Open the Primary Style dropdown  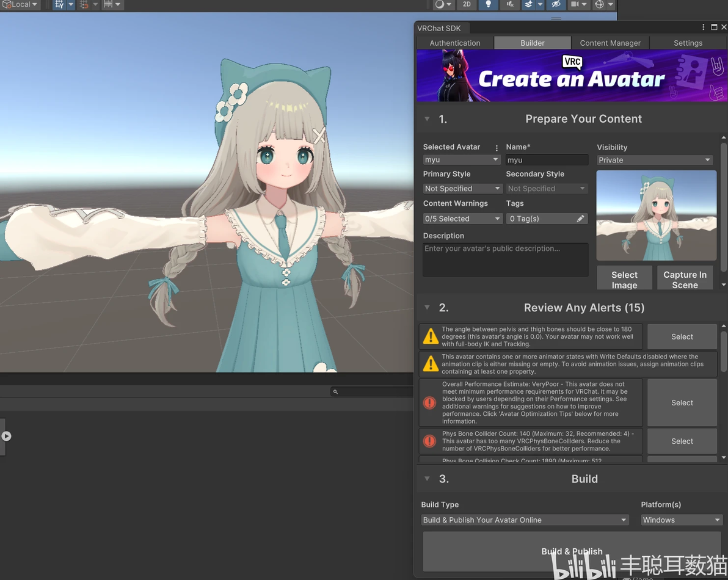[x=462, y=189]
